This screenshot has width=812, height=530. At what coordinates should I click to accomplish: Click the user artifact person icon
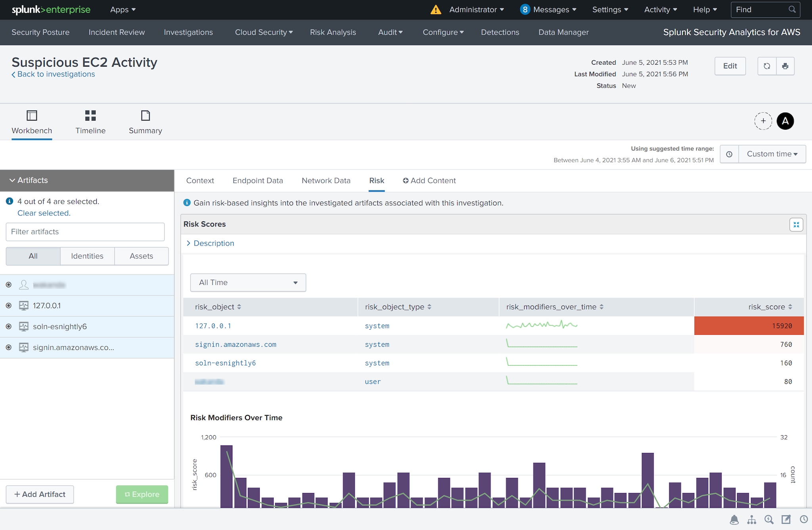(x=24, y=285)
